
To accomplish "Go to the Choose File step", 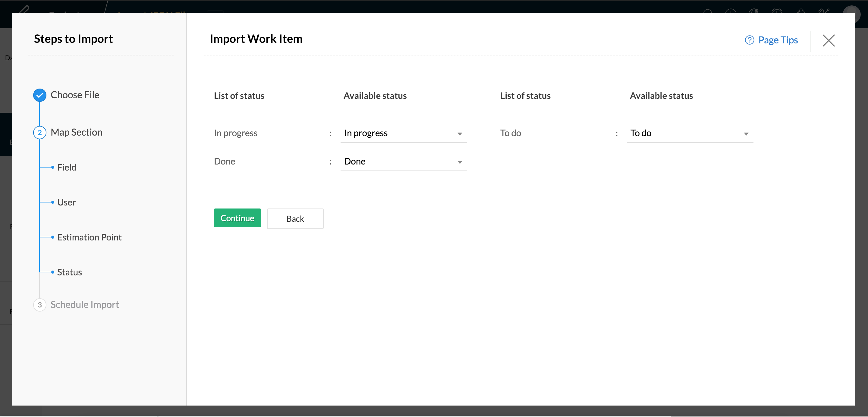I will [x=75, y=95].
